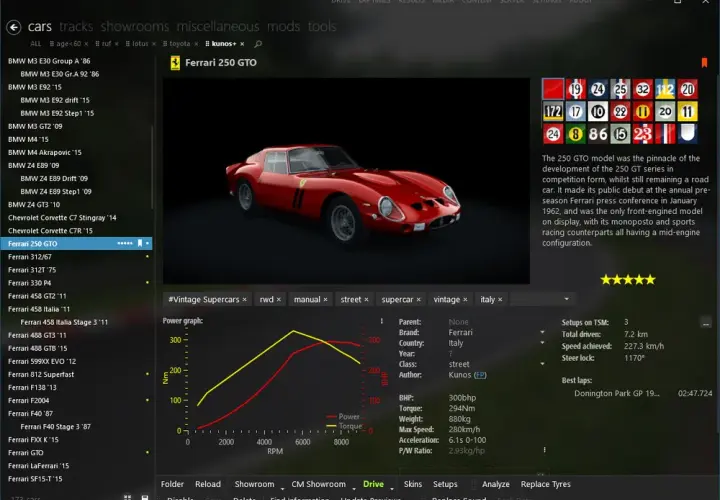Open the Country dropdown arrow

[x=542, y=343]
